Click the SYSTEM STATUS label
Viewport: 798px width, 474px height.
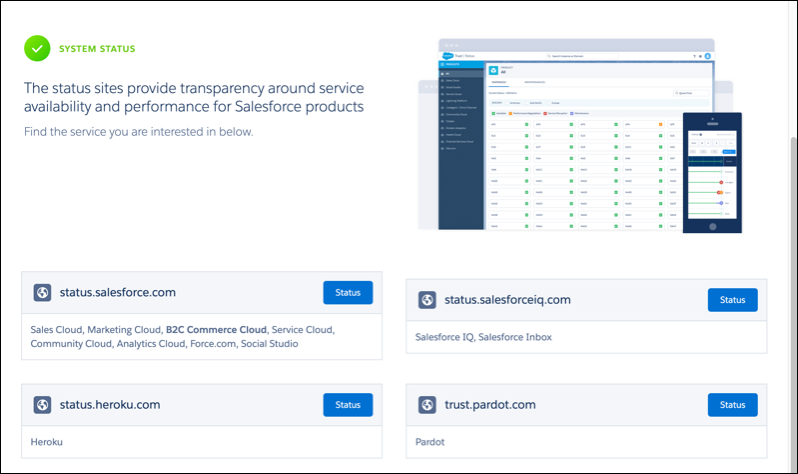97,49
